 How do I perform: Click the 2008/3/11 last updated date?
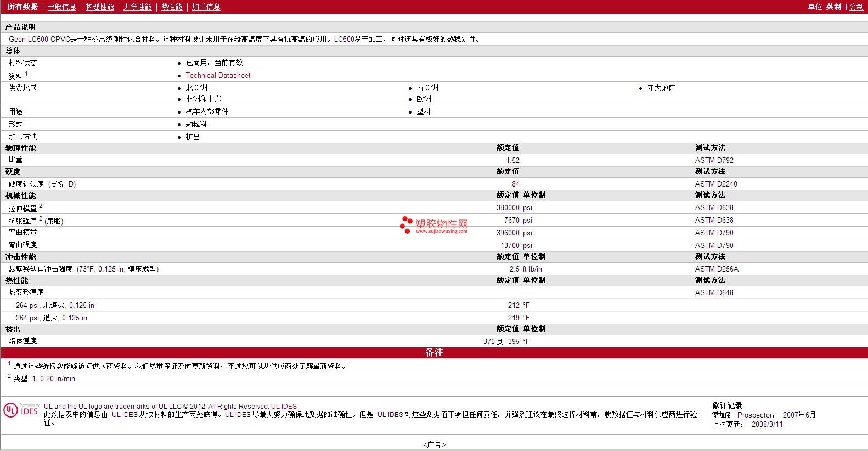767,424
